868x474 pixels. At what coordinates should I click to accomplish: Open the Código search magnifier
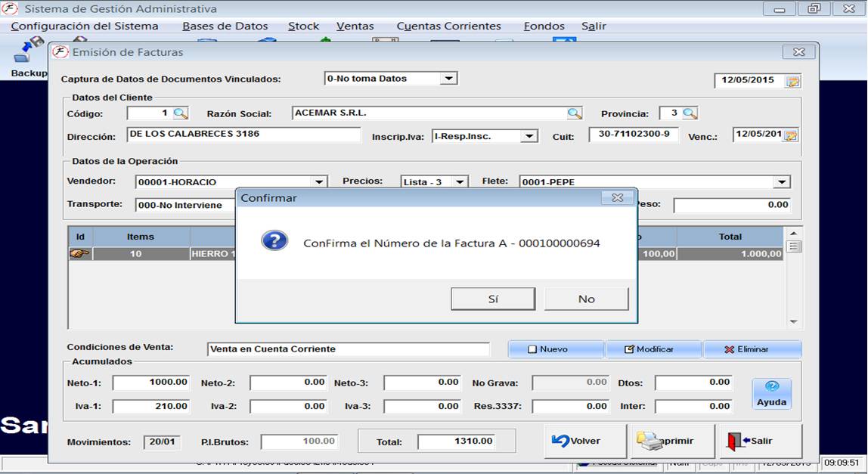[x=181, y=113]
